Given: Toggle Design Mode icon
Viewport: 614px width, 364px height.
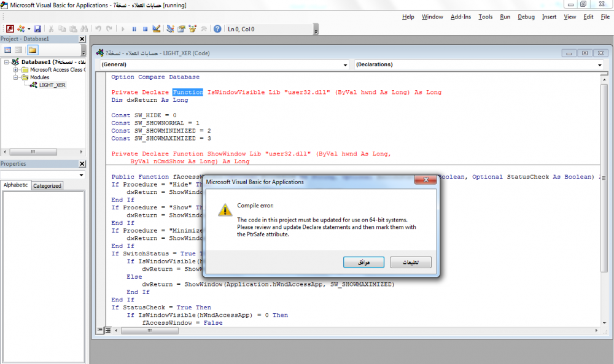Looking at the screenshot, I should pyautogui.click(x=156, y=29).
